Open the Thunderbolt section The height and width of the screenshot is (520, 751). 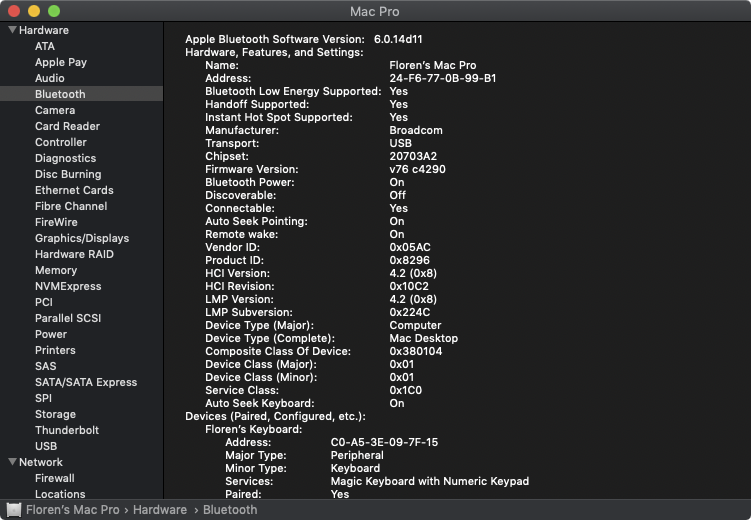coord(67,430)
